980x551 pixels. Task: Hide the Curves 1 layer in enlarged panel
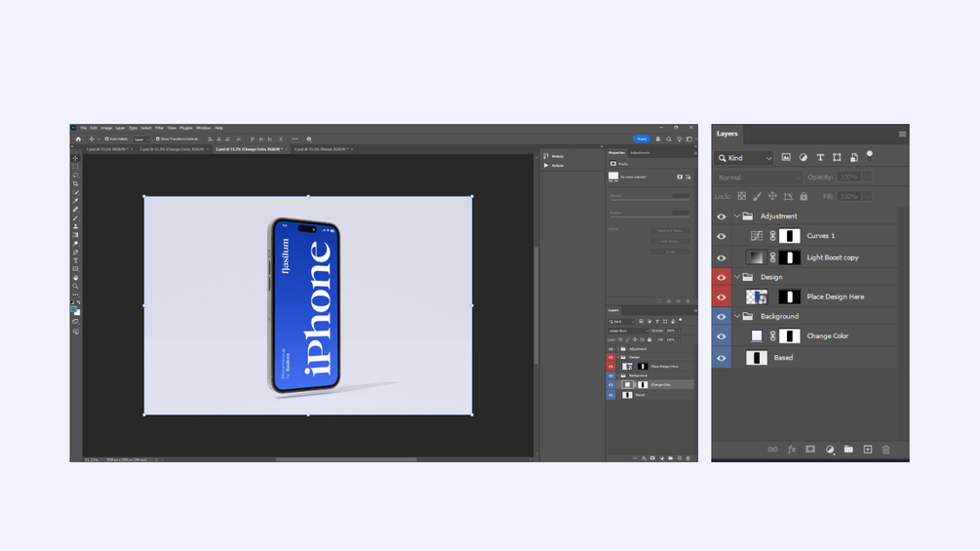pyautogui.click(x=722, y=236)
